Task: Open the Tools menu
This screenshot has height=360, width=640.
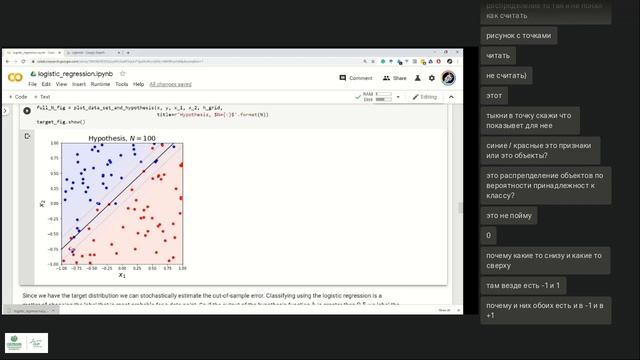Action: coord(122,84)
